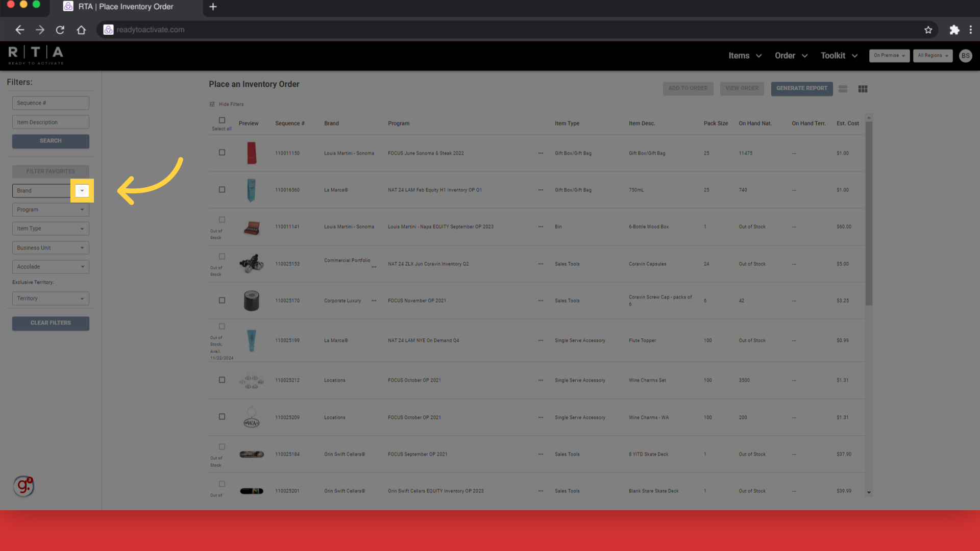The height and width of the screenshot is (551, 980).
Task: Check the item 110025170 row checkbox
Action: click(x=222, y=300)
